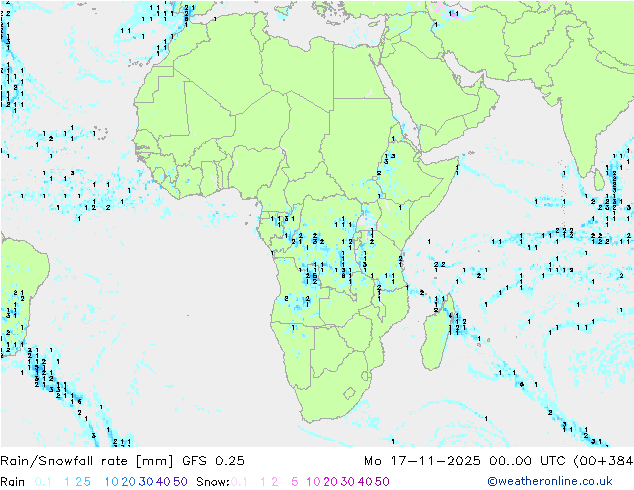Select the 'Rain/Snowfall rate [mm]' title text
Screen dimensions: 634x490
click(x=87, y=461)
